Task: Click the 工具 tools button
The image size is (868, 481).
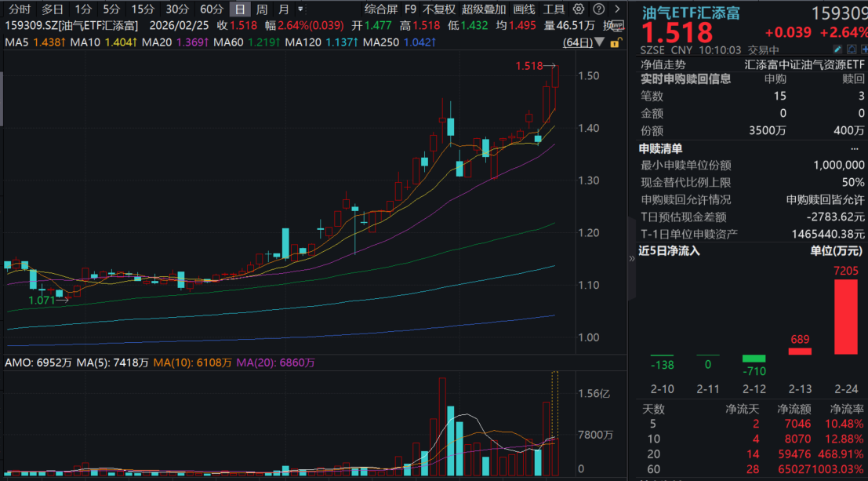Action: (x=555, y=9)
